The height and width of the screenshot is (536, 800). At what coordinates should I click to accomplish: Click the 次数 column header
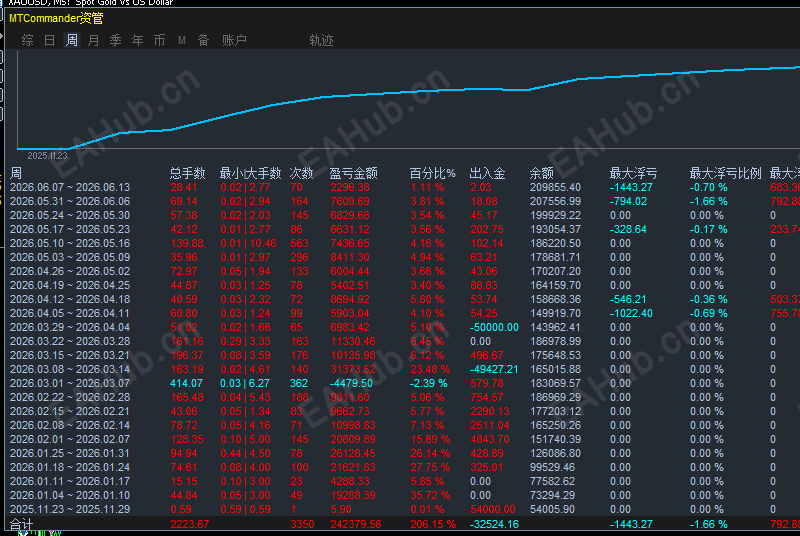(x=302, y=173)
